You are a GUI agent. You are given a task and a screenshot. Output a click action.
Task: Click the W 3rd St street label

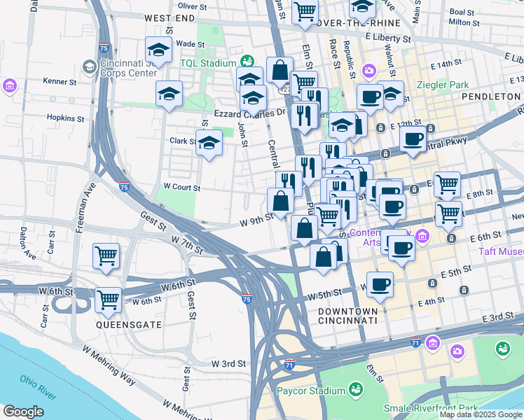[x=228, y=363]
